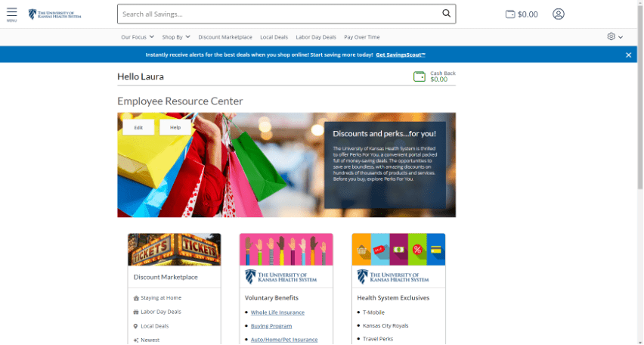Click the Discount Marketplace tickets thumbnail
Viewport: 644px width, 345px height.
tap(175, 249)
